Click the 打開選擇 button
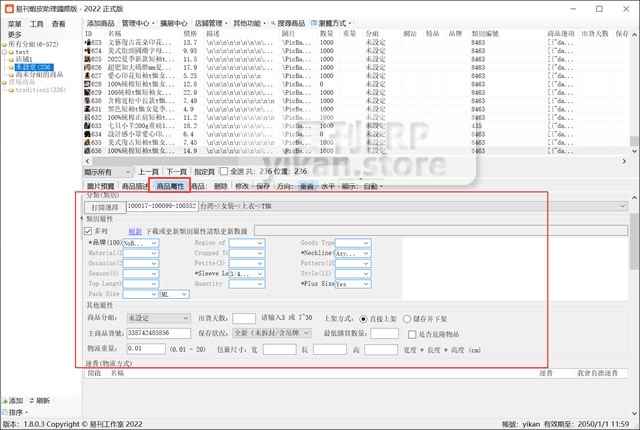Screen dimensions: 640x430 pyautogui.click(x=104, y=206)
